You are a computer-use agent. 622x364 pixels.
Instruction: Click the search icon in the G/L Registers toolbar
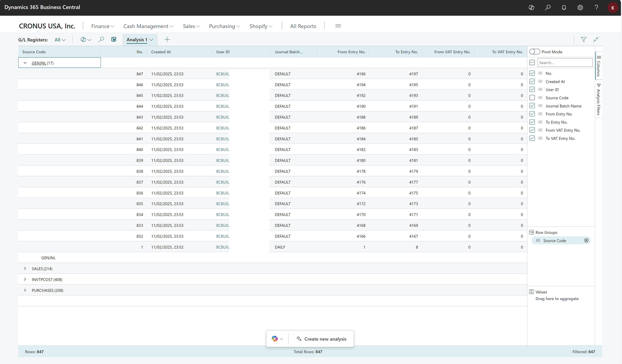101,39
